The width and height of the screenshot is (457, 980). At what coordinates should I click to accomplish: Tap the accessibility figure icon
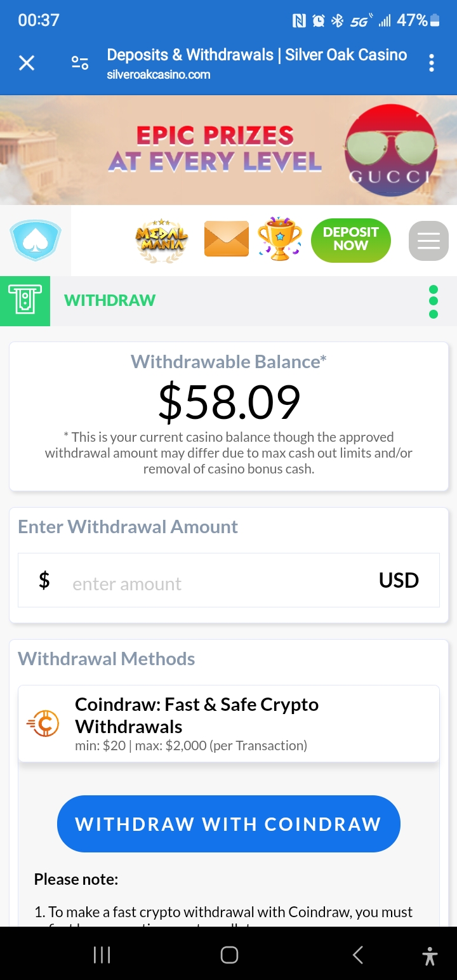[x=430, y=955]
